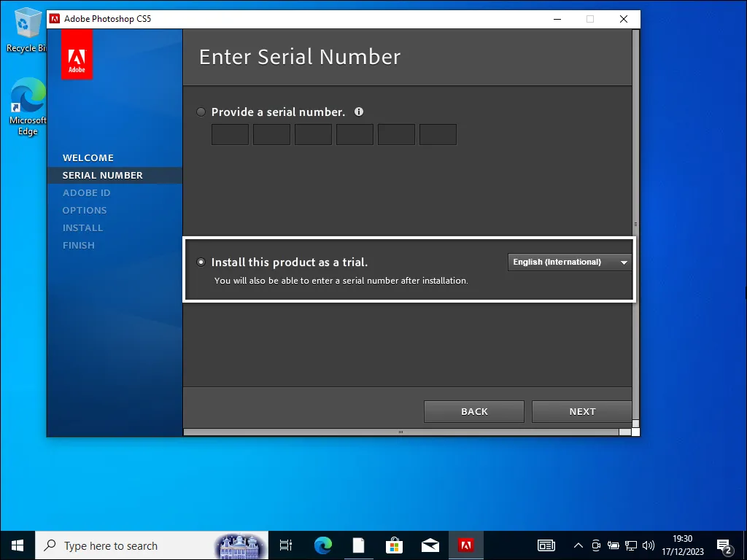The image size is (747, 560).
Task: Click the first serial number entry box
Action: (x=230, y=134)
